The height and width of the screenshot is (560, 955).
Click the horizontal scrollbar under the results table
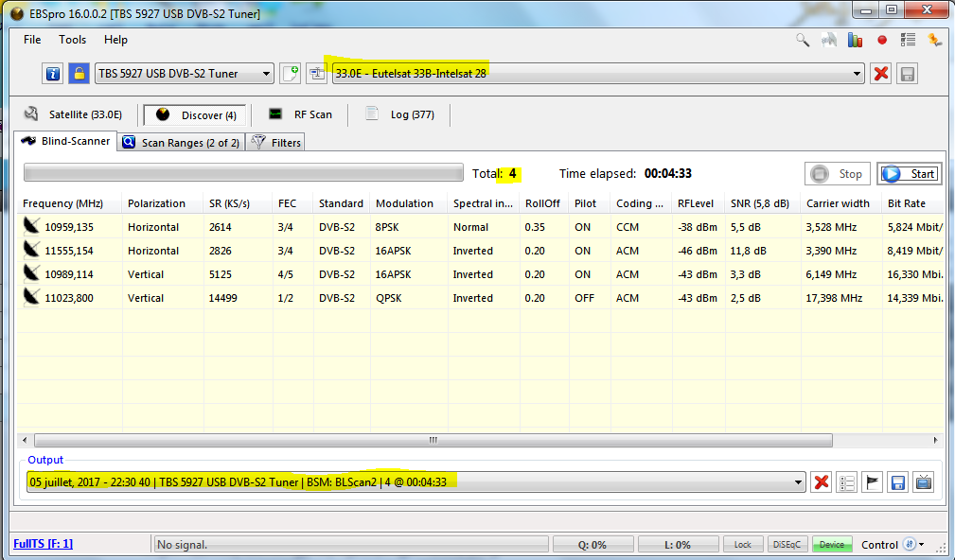(433, 441)
